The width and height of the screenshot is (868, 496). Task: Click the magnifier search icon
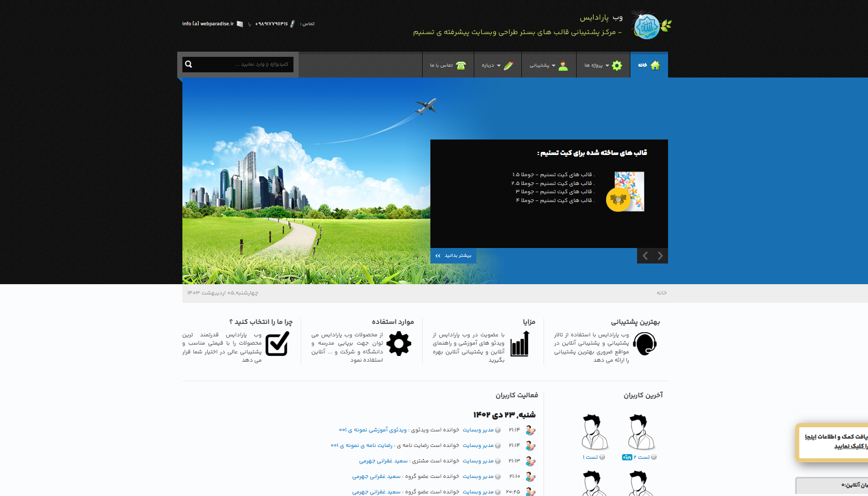[189, 65]
